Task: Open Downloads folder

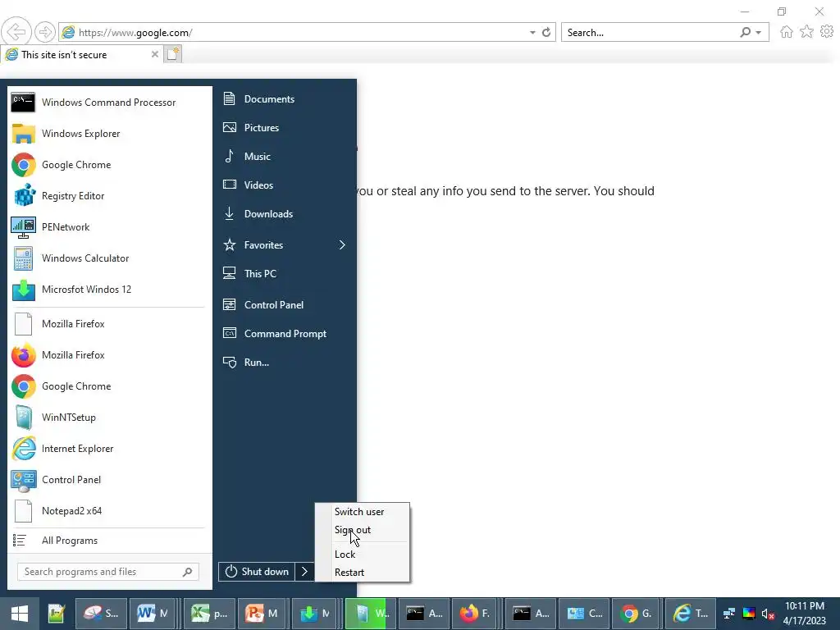Action: 285,214
